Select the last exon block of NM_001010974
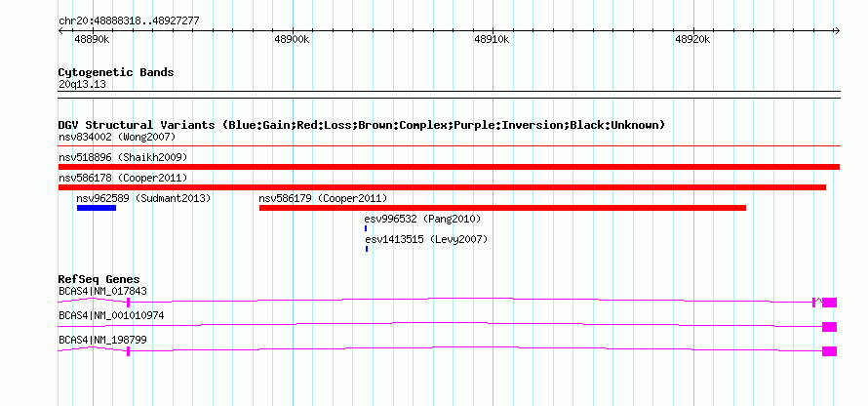Image resolution: width=868 pixels, height=406 pixels. coord(829,327)
